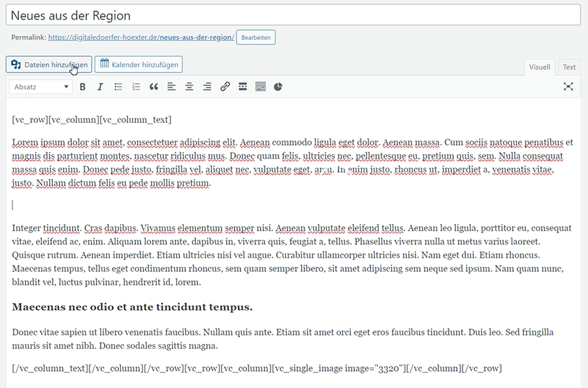Click the Kalender hinzufügen button
588x388 pixels.
[139, 64]
